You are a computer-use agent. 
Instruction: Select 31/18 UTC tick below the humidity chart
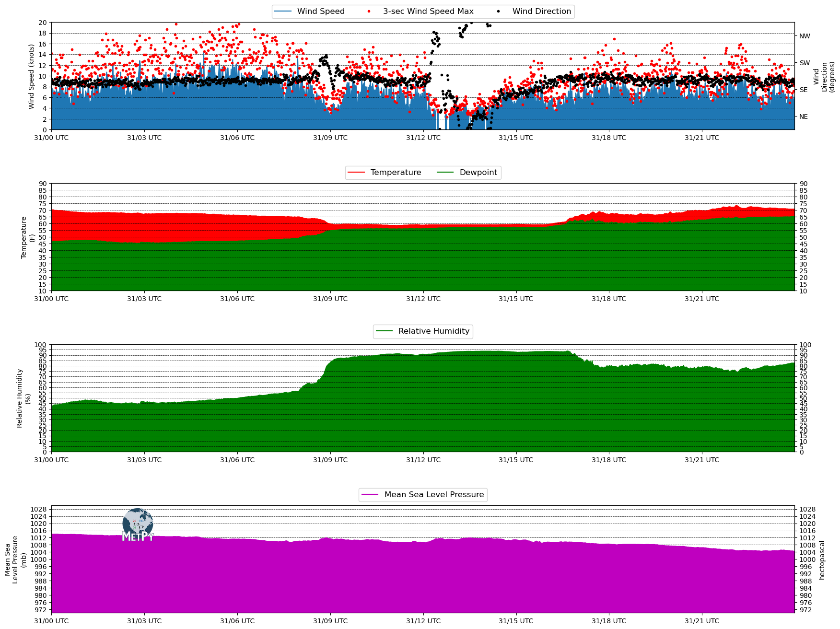pyautogui.click(x=608, y=460)
